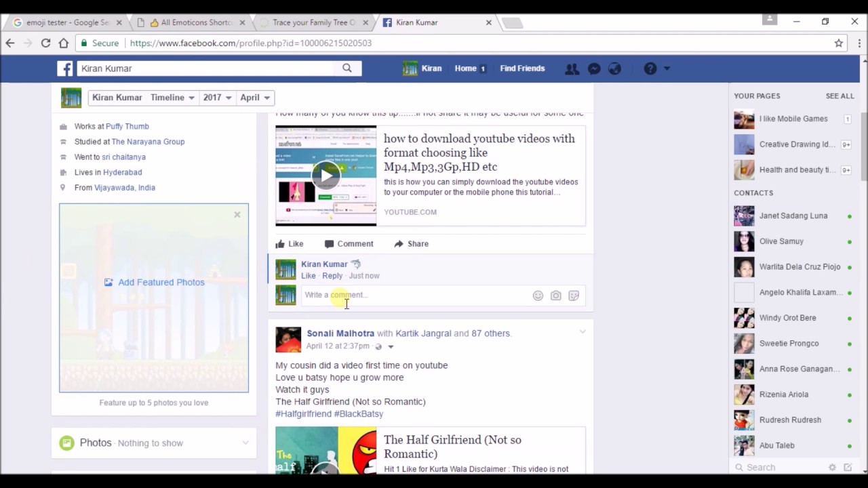868x488 pixels.
Task: Click the Facebook logo
Action: pyautogui.click(x=65, y=68)
